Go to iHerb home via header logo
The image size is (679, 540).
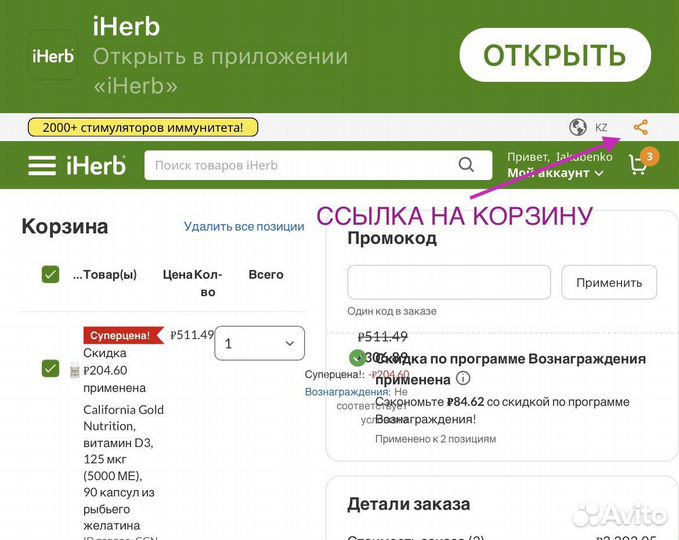(x=96, y=165)
